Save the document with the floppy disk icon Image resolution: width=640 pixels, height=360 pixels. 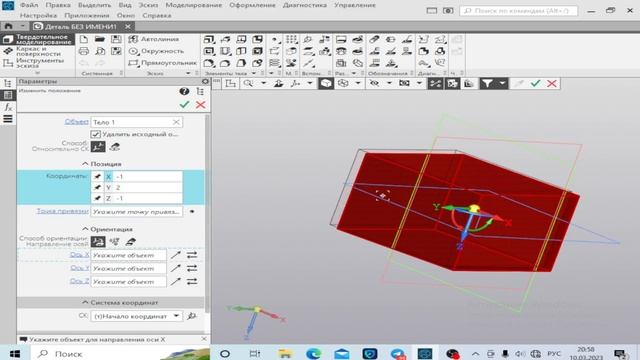click(x=116, y=39)
